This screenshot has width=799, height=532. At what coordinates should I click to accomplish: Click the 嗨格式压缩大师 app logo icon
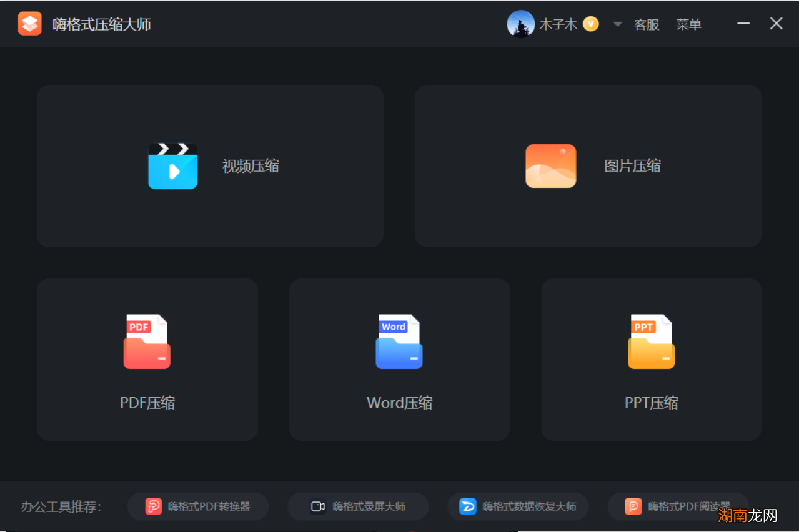pyautogui.click(x=29, y=23)
